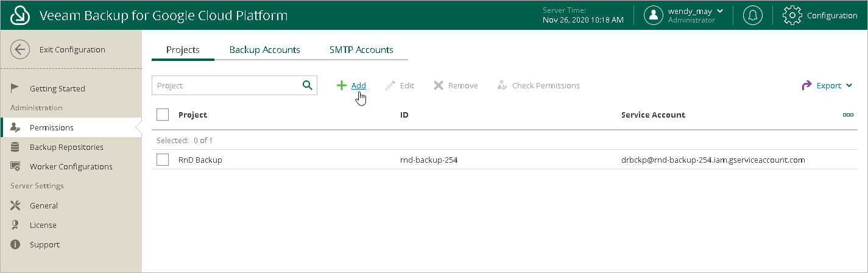This screenshot has width=868, height=273.
Task: Click the notifications bell icon
Action: click(753, 15)
